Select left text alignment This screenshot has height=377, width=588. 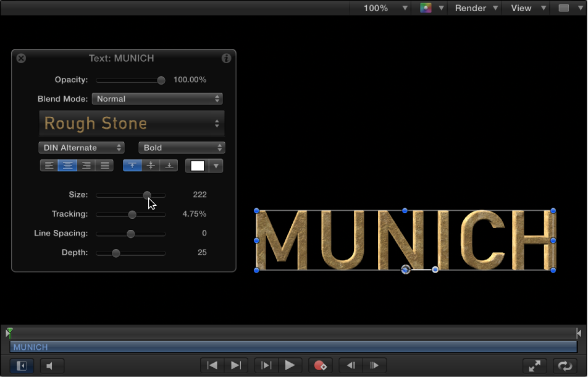(x=49, y=165)
